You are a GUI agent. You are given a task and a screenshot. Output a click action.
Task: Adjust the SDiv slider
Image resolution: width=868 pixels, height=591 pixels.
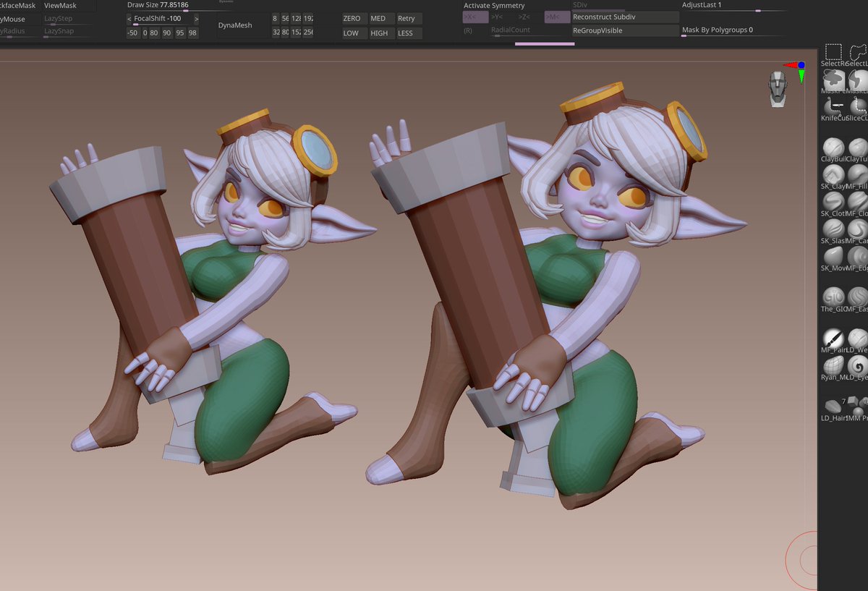[x=625, y=5]
